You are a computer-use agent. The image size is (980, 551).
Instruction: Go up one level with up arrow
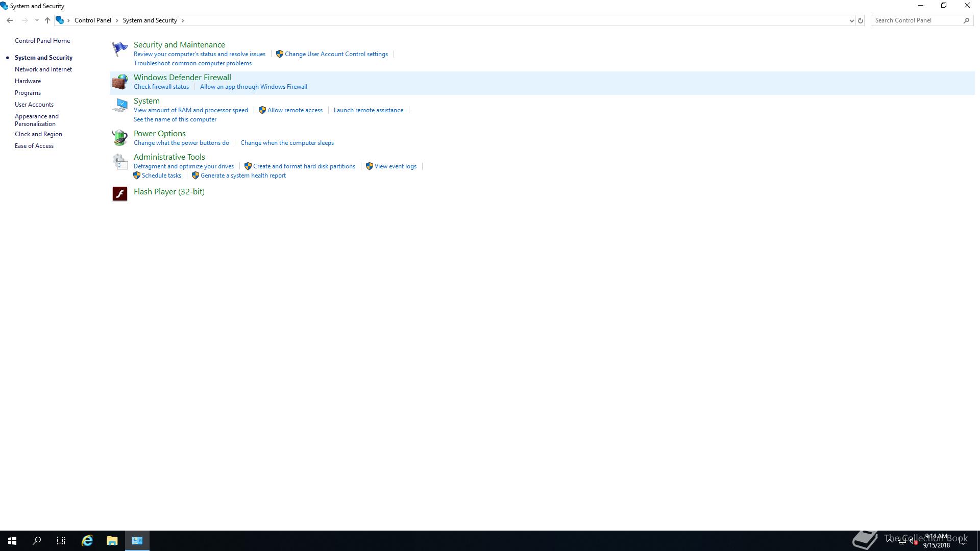(47, 20)
